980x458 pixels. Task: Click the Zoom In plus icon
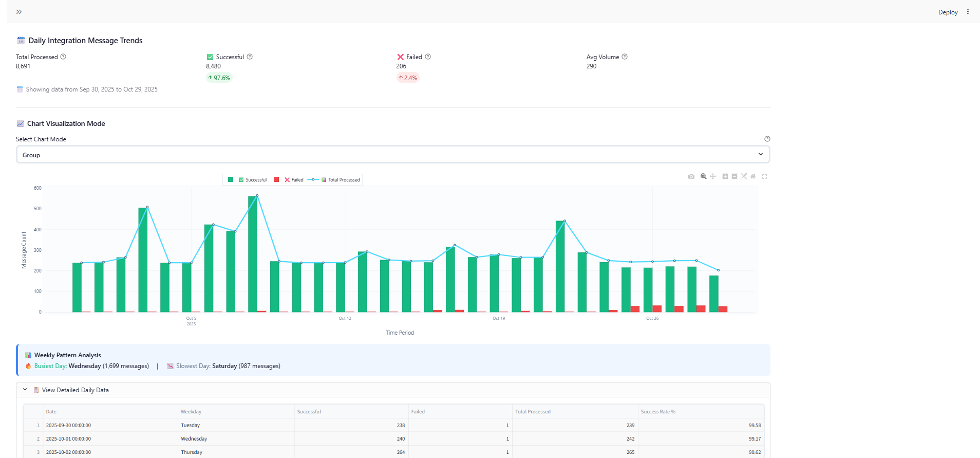[725, 176]
